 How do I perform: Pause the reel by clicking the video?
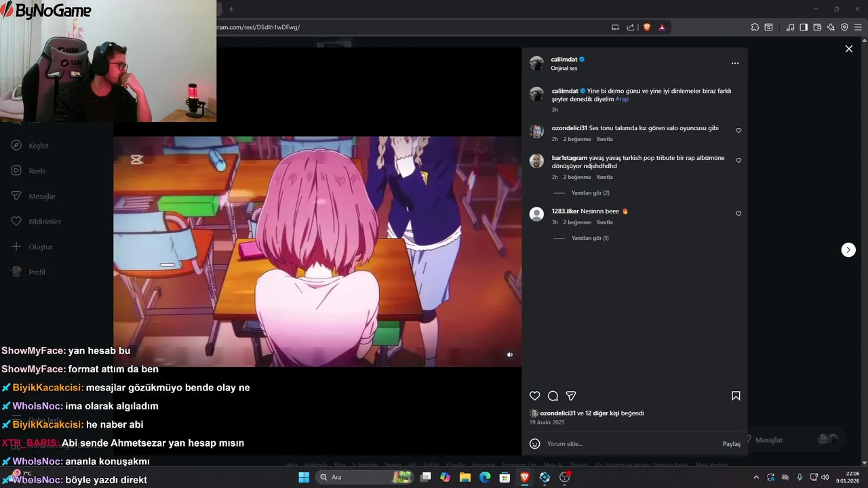click(317, 251)
